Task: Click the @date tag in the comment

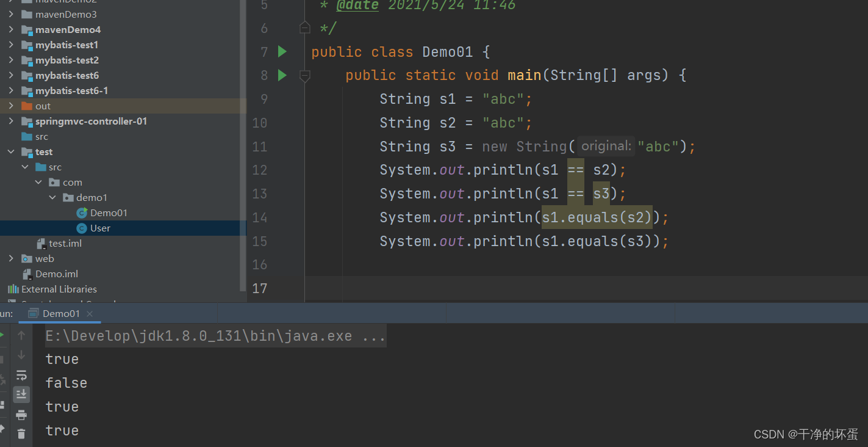Action: point(357,5)
